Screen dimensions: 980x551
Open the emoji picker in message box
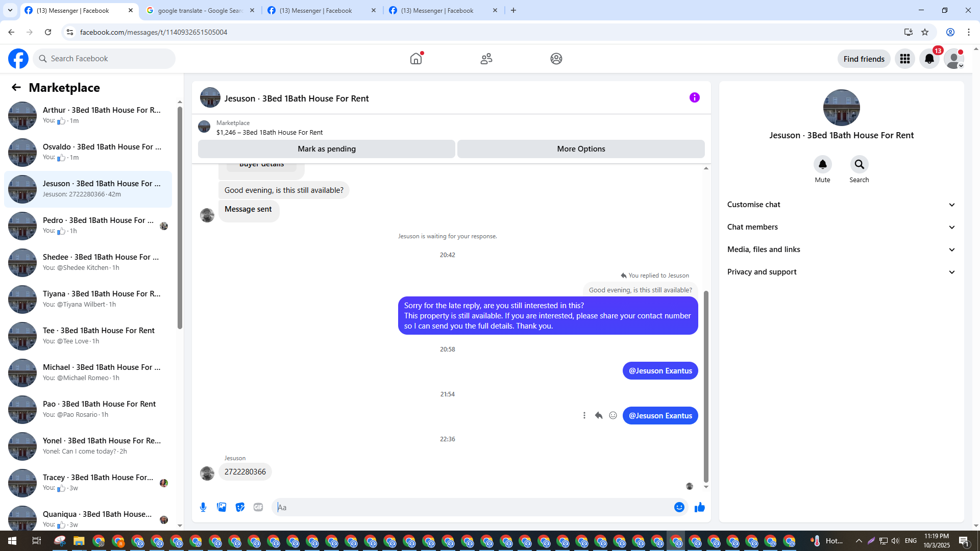(x=679, y=507)
